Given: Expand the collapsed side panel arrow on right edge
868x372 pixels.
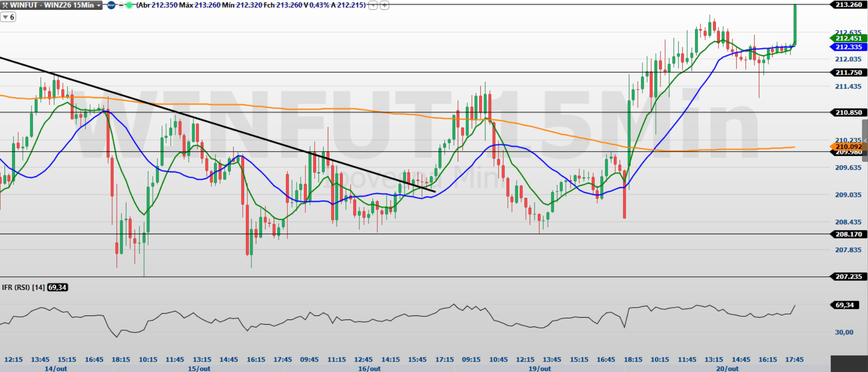Looking at the screenshot, I should click(865, 141).
